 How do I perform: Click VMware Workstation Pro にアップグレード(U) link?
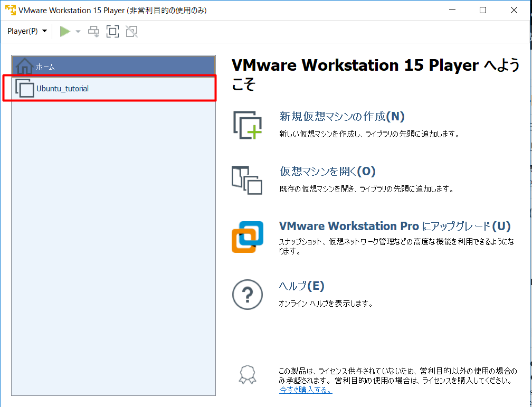395,226
